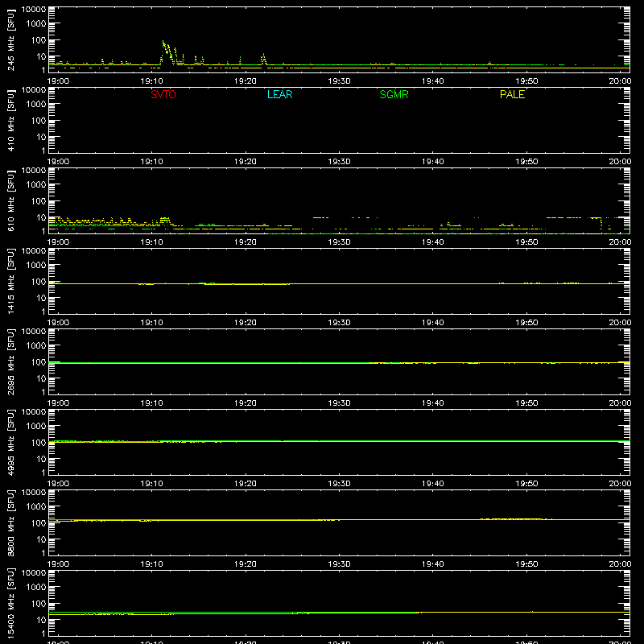The image size is (644, 644).
Task: Select the 8800 MHz [SFU] axis title
Action: coord(10,522)
